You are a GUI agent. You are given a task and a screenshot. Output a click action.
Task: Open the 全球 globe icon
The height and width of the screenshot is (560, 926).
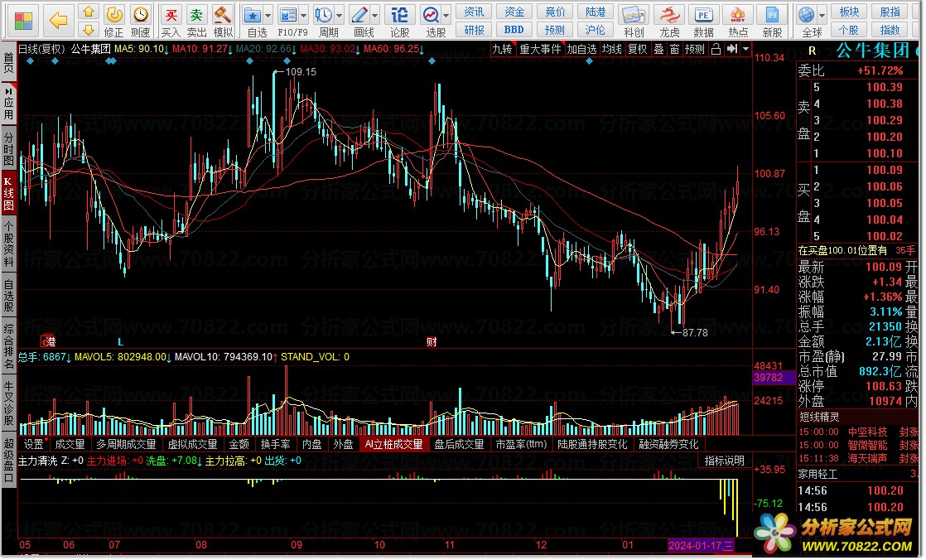[806, 15]
